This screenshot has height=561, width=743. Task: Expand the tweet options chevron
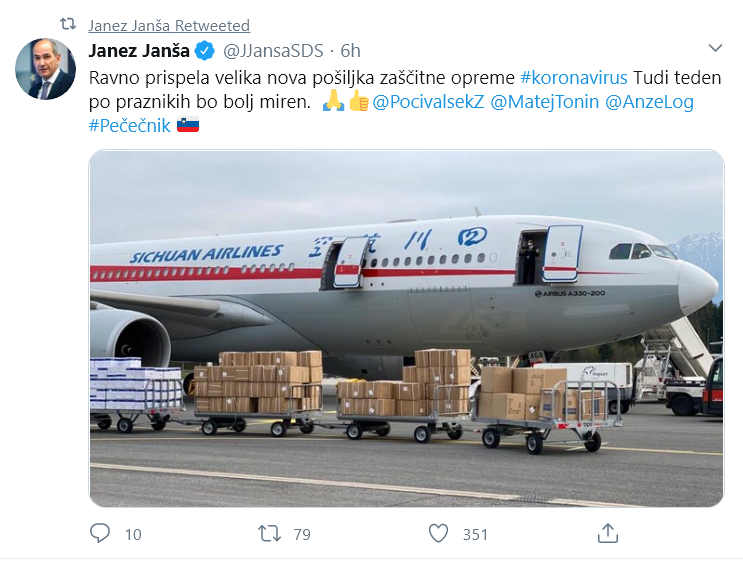tap(715, 48)
